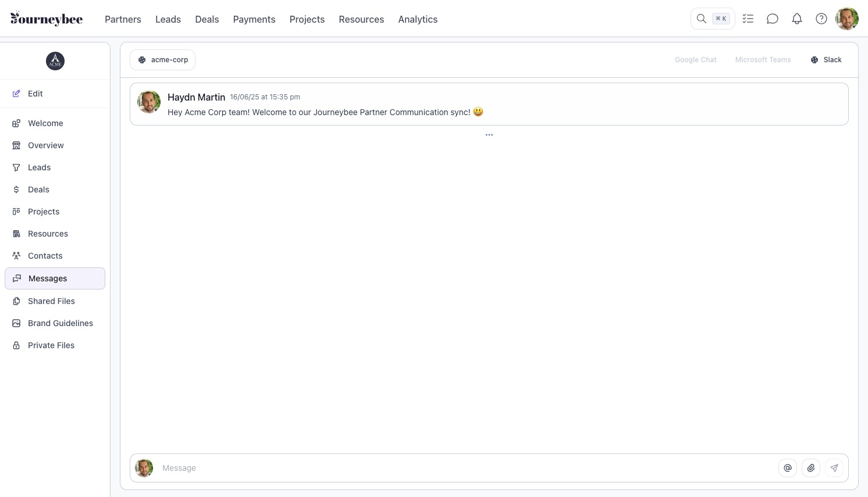Open Private Files in the sidebar
This screenshot has width=868, height=497.
pyautogui.click(x=55, y=345)
